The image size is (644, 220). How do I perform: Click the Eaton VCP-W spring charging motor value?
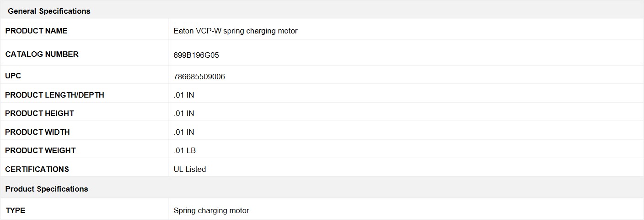tap(236, 31)
